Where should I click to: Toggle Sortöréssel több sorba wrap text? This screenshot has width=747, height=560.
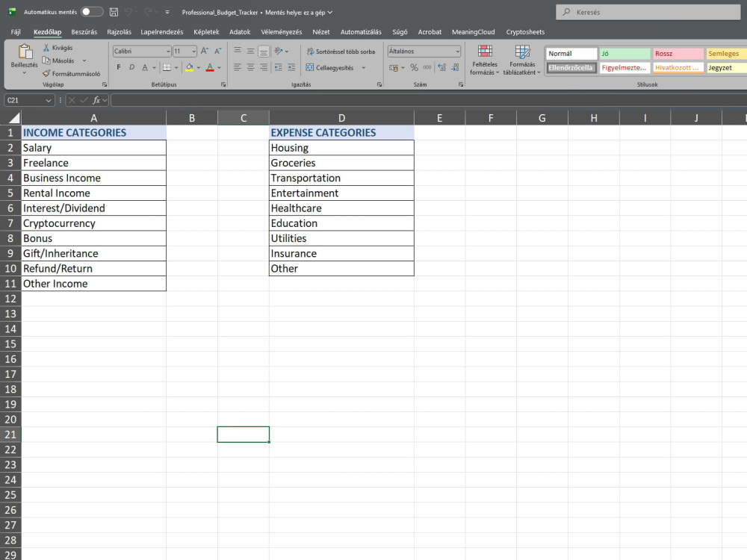click(x=341, y=52)
